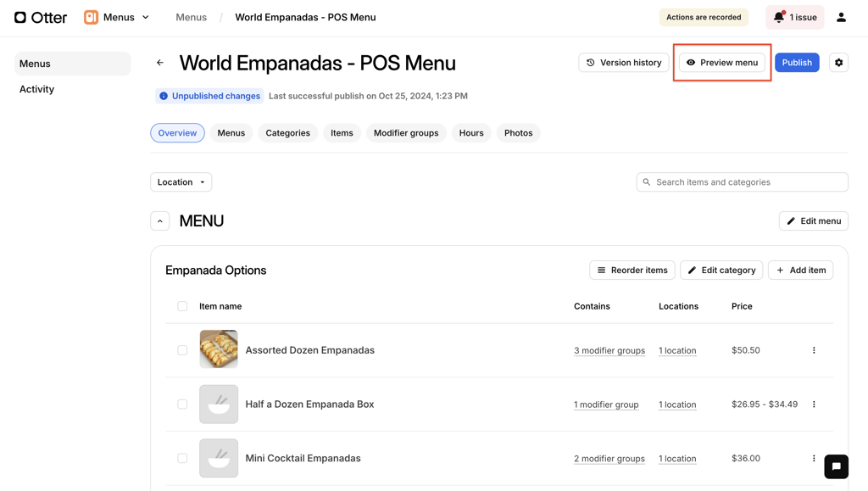
Task: Select Menus in the left sidebar
Action: [x=73, y=64]
